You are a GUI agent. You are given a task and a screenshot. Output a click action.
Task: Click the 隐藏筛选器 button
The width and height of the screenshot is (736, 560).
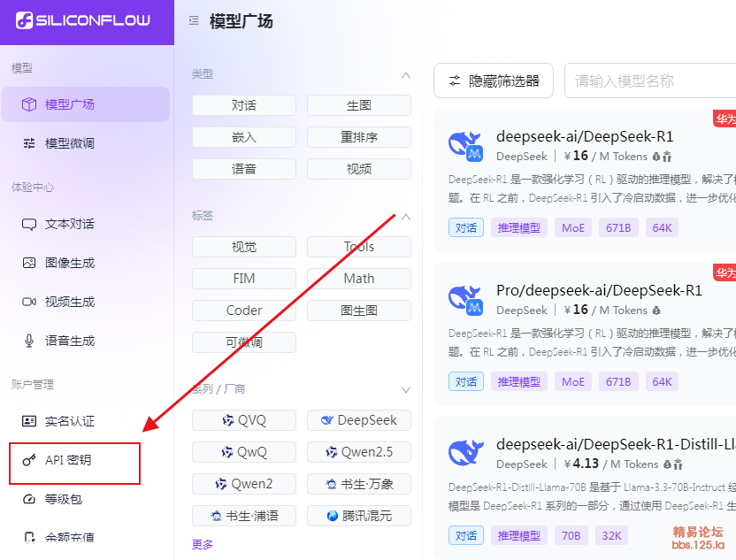pos(494,81)
